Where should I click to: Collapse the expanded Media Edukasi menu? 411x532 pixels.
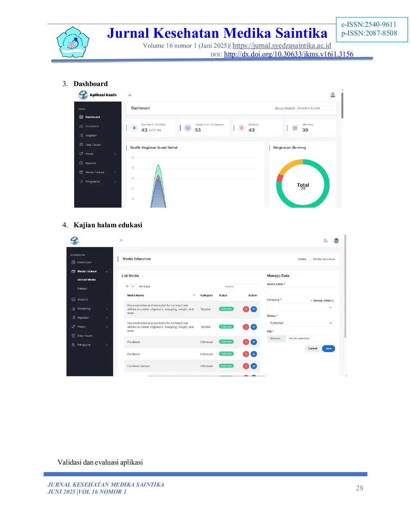[106, 271]
